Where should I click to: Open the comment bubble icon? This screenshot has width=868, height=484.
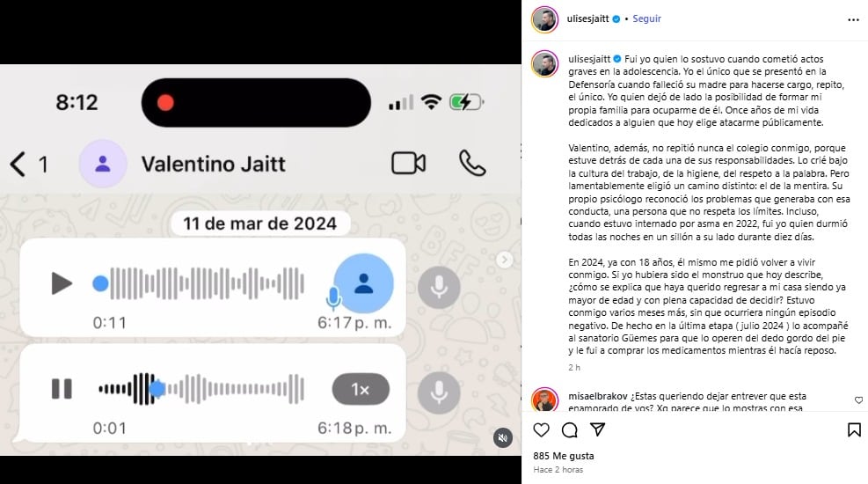(x=569, y=429)
